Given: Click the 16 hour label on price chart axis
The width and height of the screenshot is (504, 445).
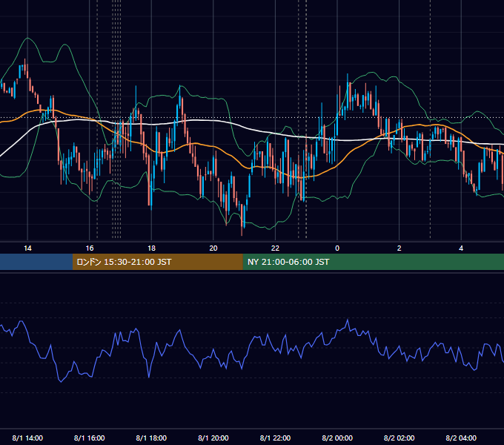Looking at the screenshot, I should [90, 248].
